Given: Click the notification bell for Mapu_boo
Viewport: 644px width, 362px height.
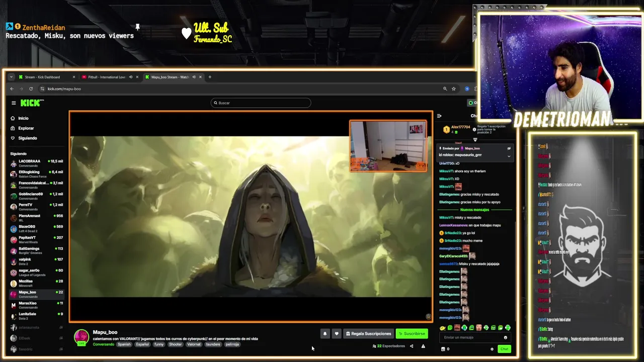Looking at the screenshot, I should (x=325, y=333).
